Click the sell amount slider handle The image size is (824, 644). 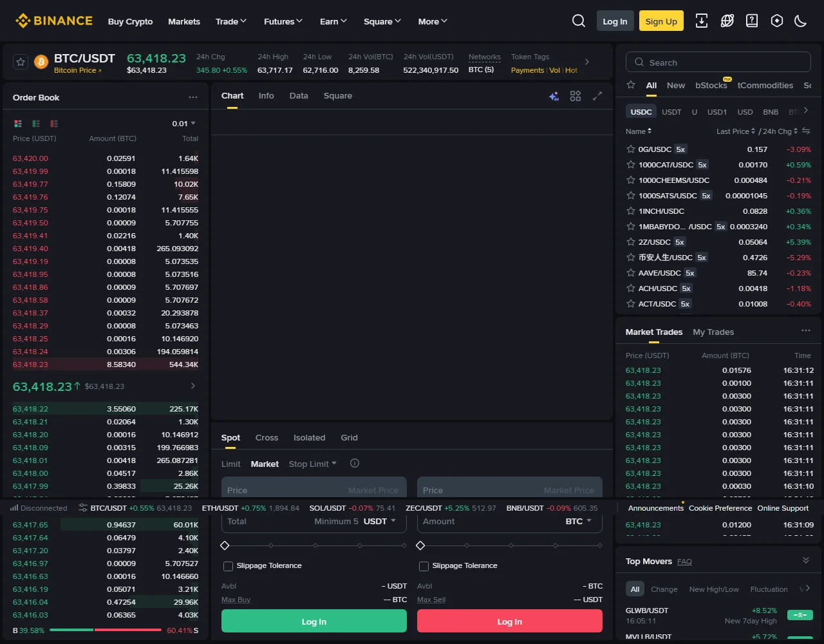click(x=420, y=545)
